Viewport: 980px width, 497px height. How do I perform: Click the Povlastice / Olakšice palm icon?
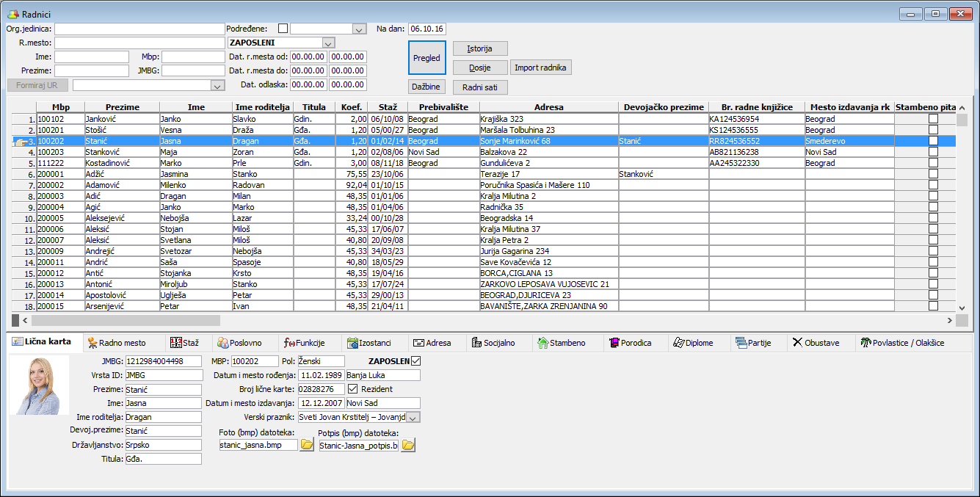pos(865,343)
